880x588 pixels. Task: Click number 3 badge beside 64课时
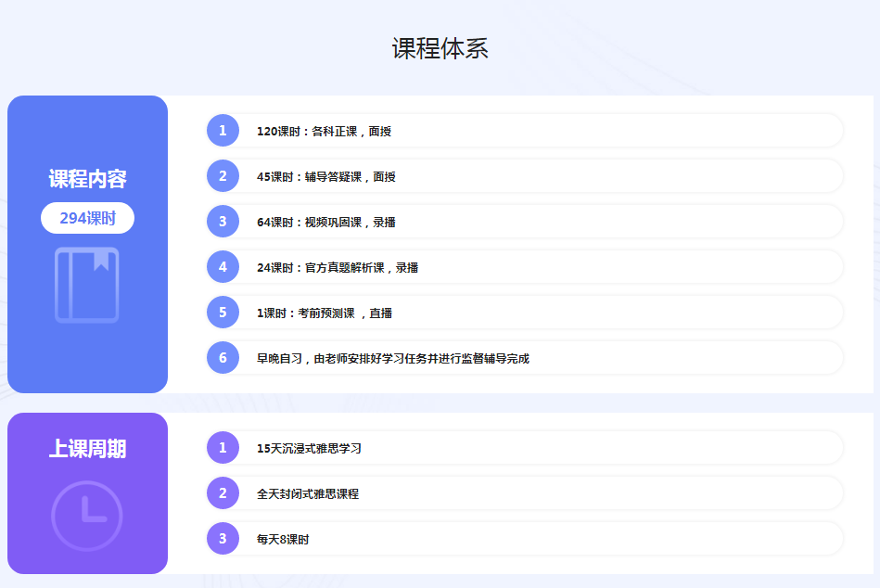pyautogui.click(x=223, y=222)
